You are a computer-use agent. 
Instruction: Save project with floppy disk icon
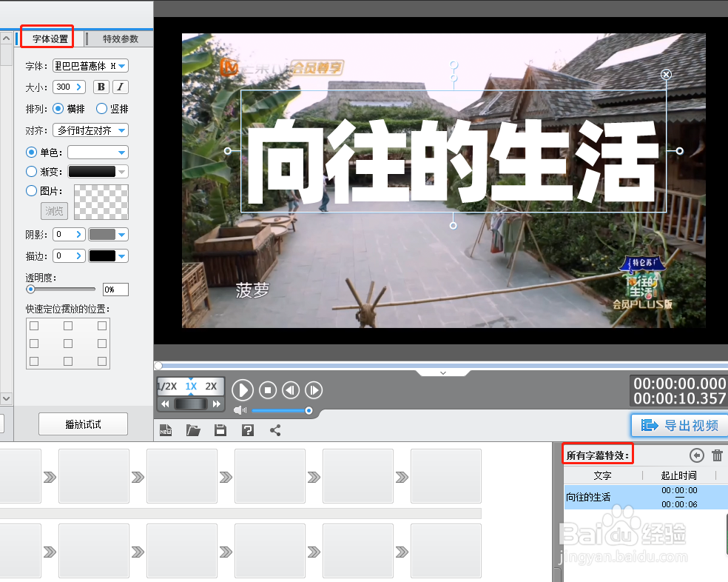point(220,430)
